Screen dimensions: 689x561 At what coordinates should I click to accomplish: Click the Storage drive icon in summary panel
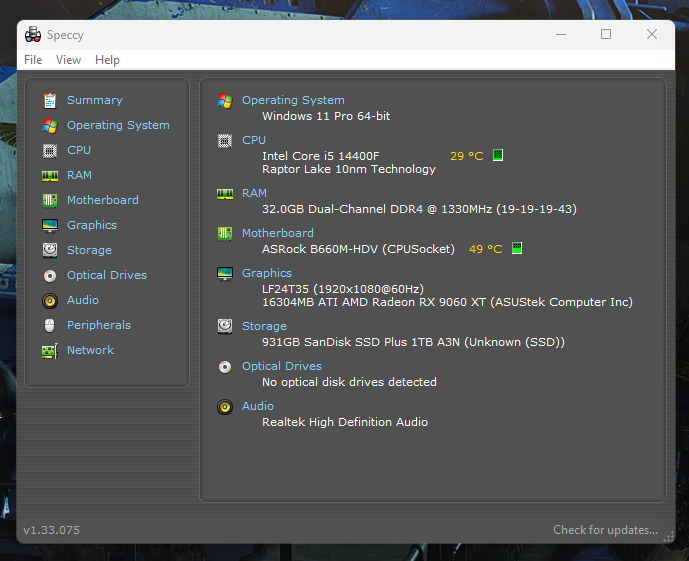tap(225, 326)
